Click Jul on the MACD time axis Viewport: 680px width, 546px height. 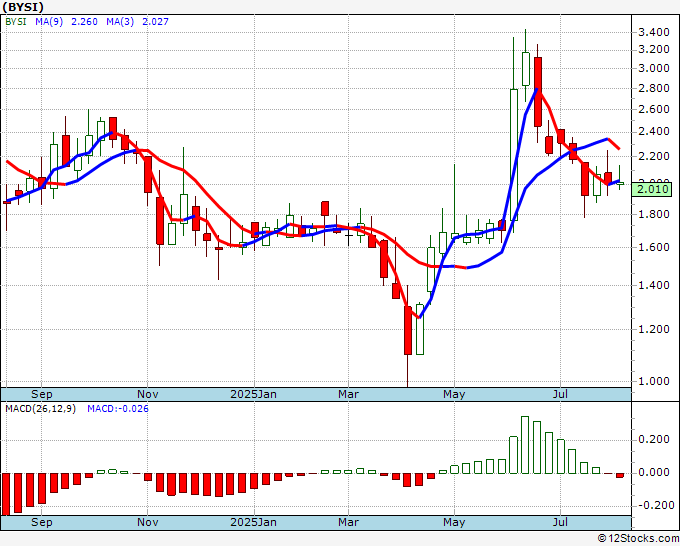[560, 522]
